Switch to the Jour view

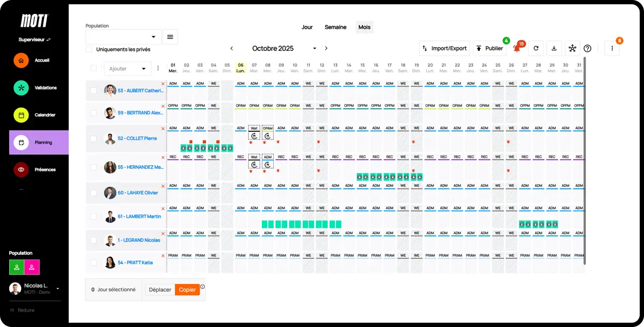(307, 27)
